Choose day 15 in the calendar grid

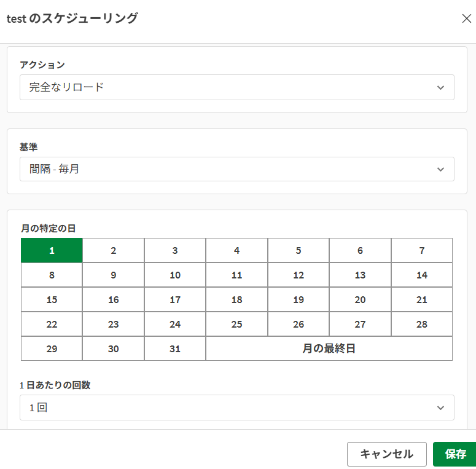coord(52,300)
